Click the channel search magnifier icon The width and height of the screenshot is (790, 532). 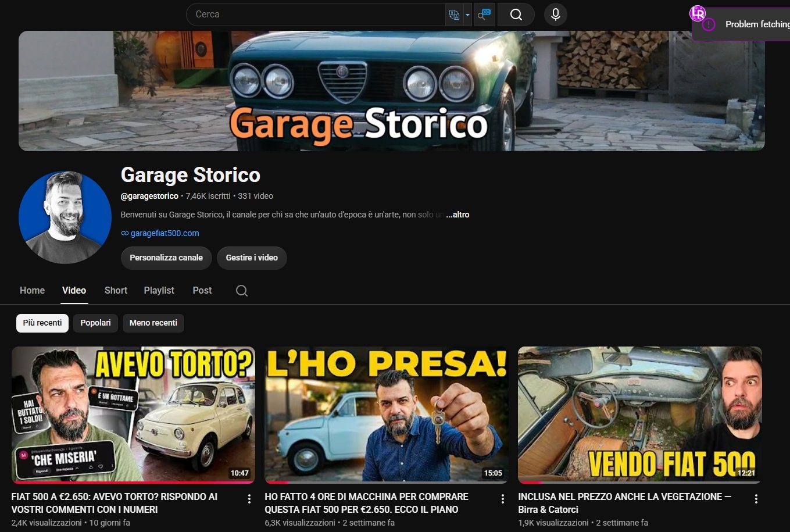click(x=242, y=291)
